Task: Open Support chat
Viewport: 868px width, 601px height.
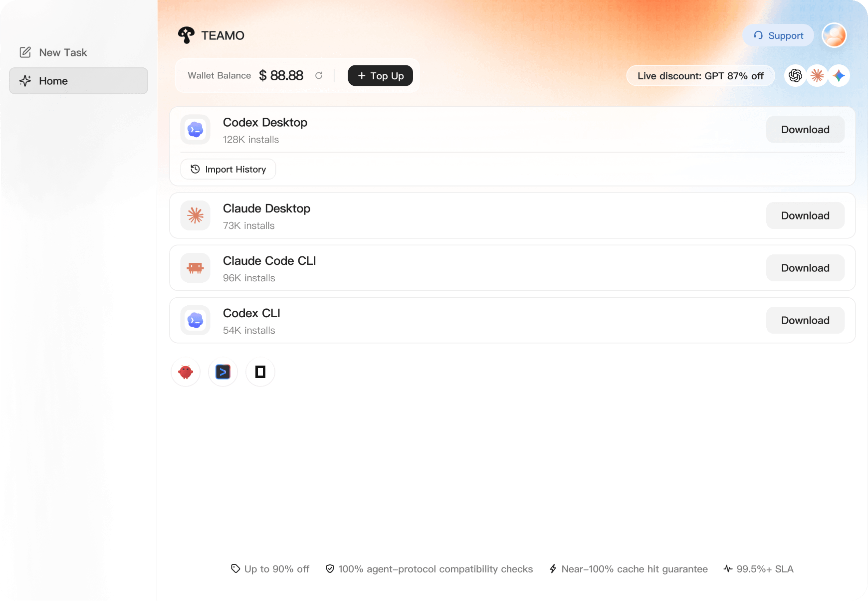Action: pyautogui.click(x=778, y=35)
